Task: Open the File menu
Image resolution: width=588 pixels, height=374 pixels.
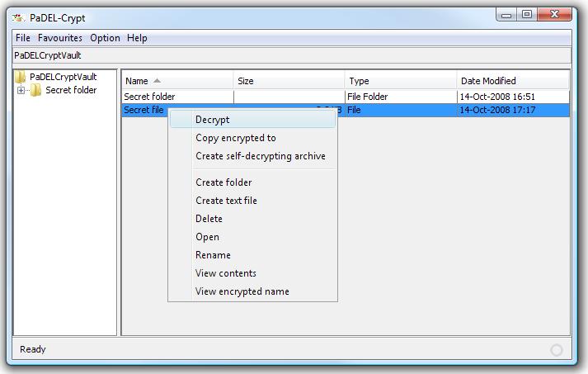Action: coord(22,38)
